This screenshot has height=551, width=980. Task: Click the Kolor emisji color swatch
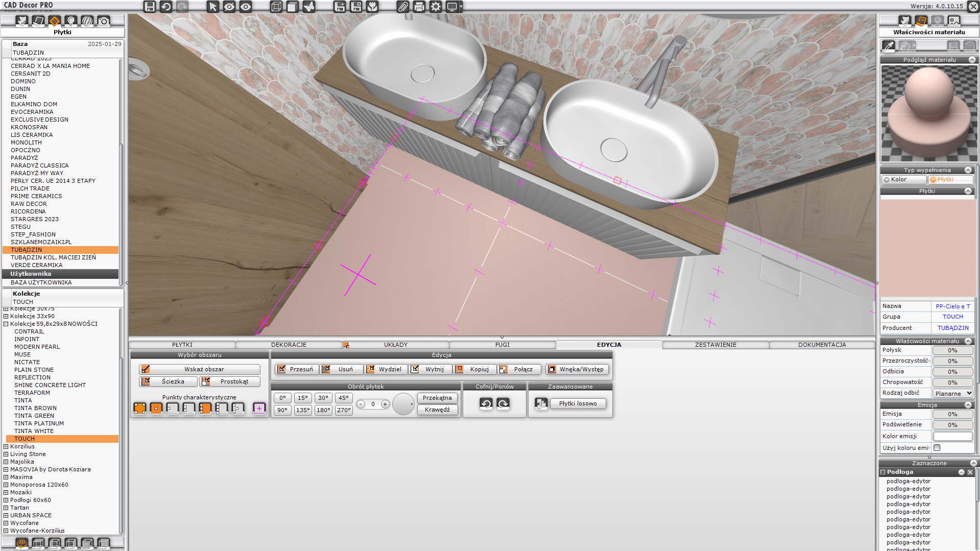(x=952, y=437)
